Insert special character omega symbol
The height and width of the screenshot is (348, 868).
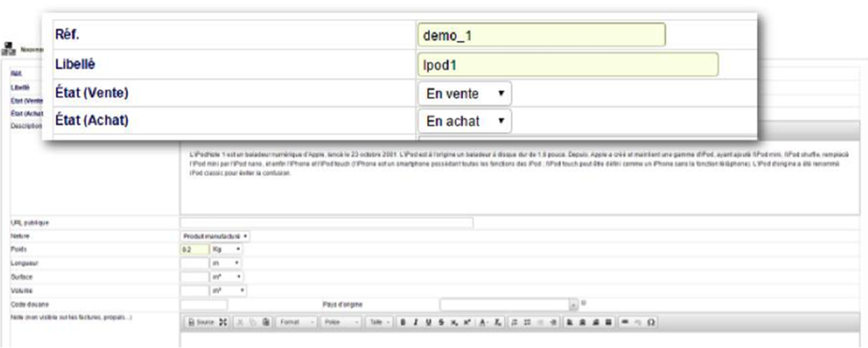tap(650, 322)
